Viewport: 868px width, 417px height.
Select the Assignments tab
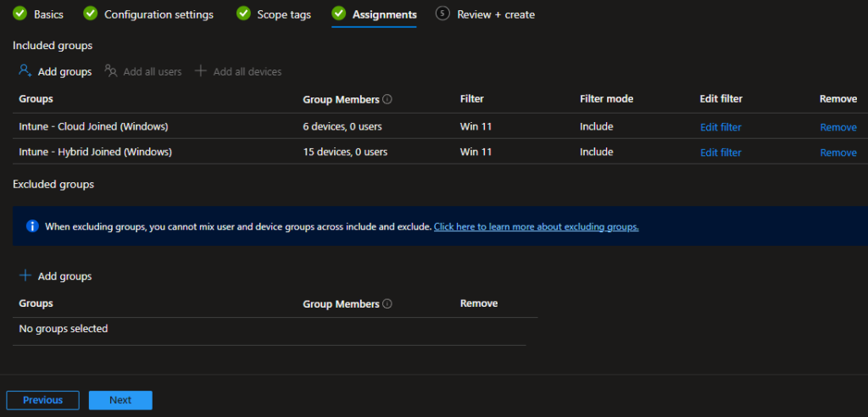pyautogui.click(x=384, y=14)
